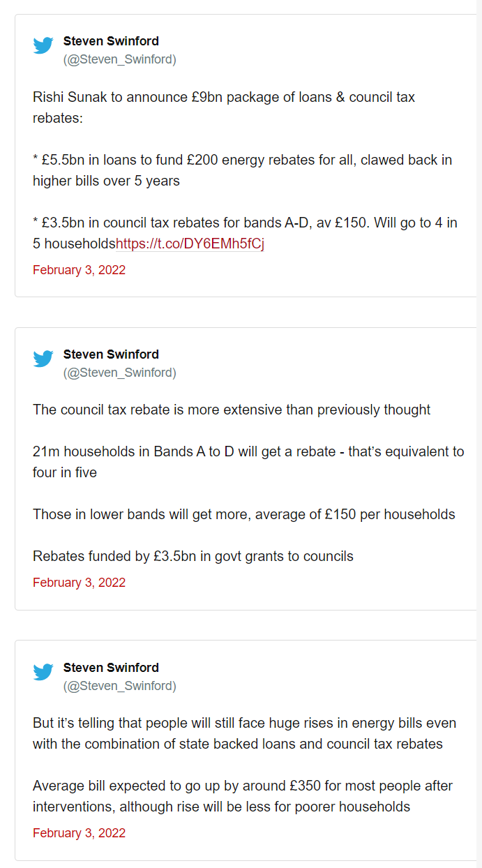Image resolution: width=482 pixels, height=868 pixels.
Task: Click February 3, 2022 date under the t.co link
Action: (79, 270)
